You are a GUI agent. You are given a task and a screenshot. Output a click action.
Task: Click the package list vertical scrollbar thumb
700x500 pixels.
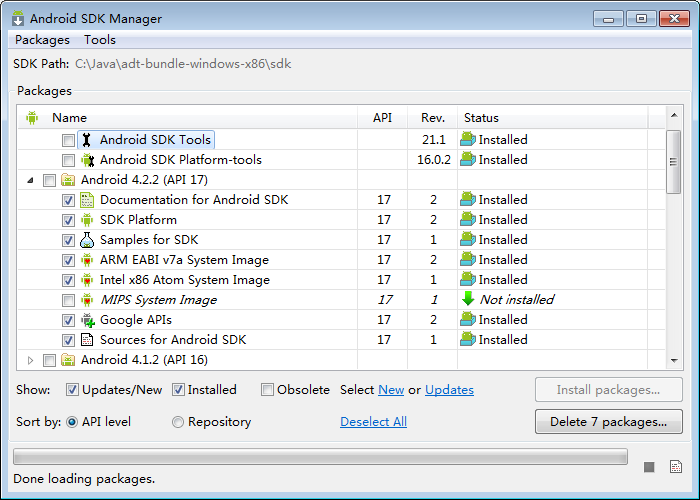pyautogui.click(x=674, y=162)
